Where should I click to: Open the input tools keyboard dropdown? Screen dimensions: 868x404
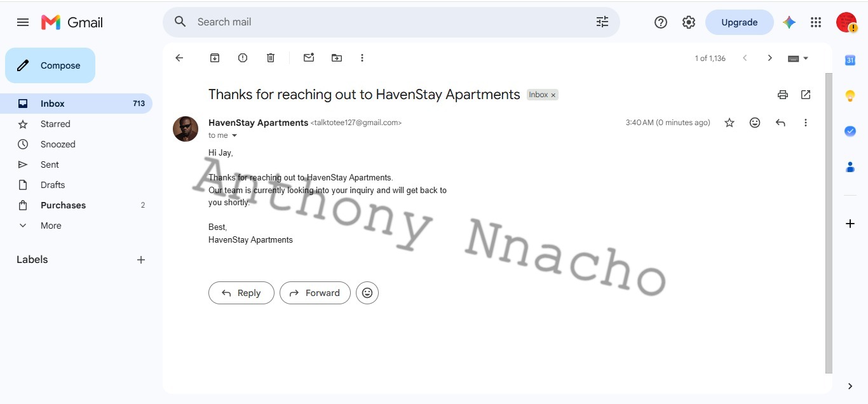[x=798, y=58]
